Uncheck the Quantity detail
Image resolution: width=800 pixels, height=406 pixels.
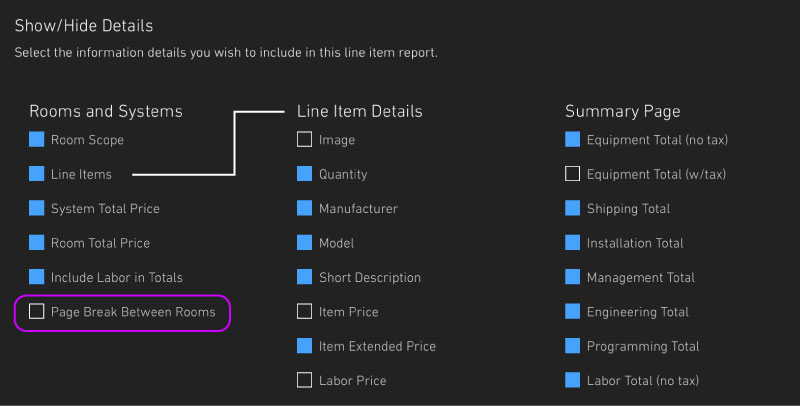pos(305,173)
